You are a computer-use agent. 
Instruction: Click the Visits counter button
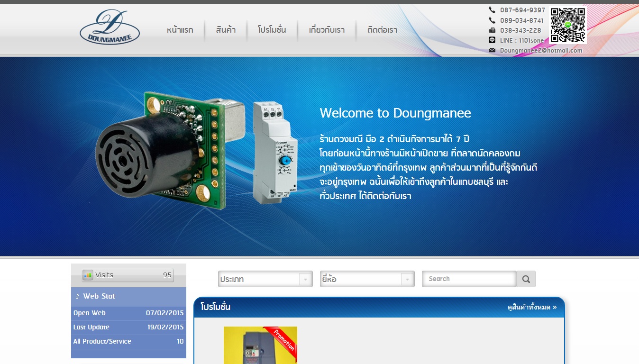(x=128, y=275)
